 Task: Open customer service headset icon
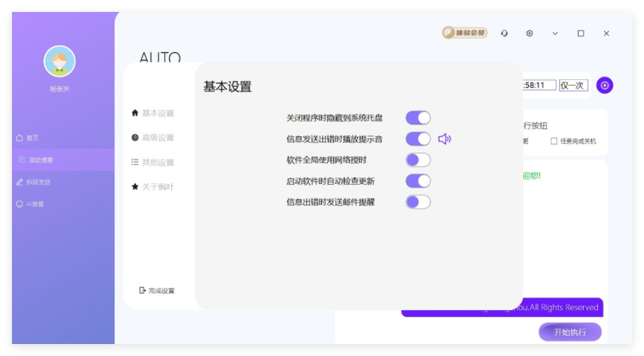pyautogui.click(x=504, y=33)
